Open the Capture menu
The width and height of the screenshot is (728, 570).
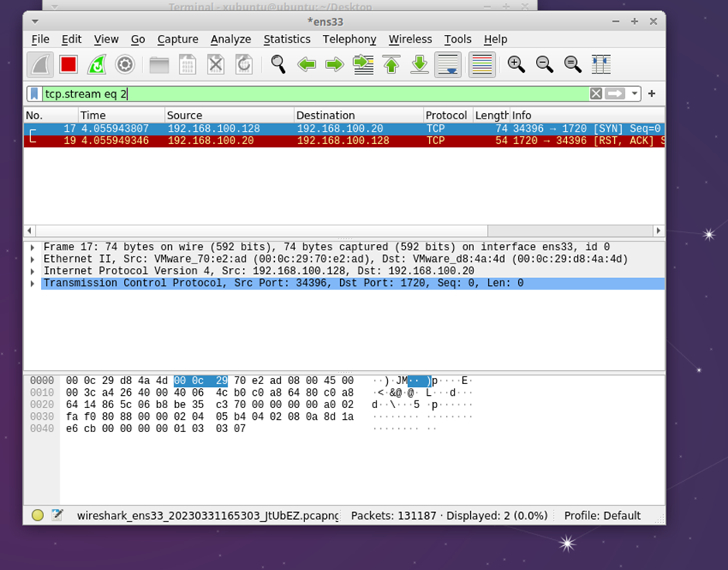178,39
